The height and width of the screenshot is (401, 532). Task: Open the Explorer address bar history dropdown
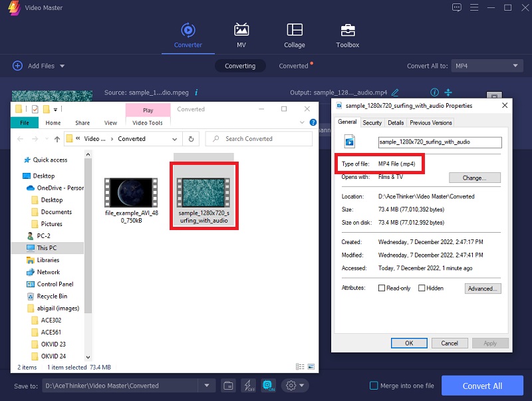tap(174, 139)
